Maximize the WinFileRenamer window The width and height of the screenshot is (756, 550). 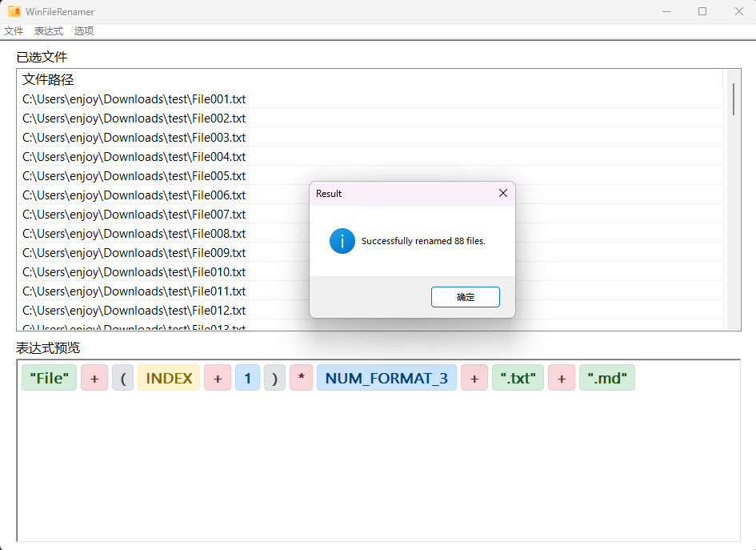(x=702, y=11)
